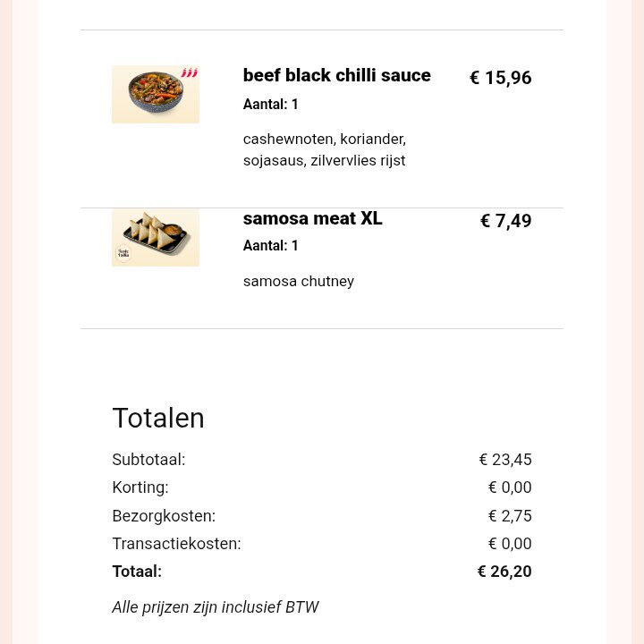This screenshot has width=644, height=644.
Task: Select the "samosa meat XL" title
Action: (312, 219)
